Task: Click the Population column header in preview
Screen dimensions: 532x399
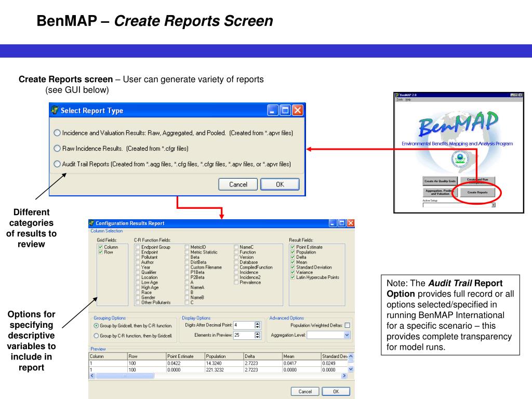Action: [x=224, y=356]
